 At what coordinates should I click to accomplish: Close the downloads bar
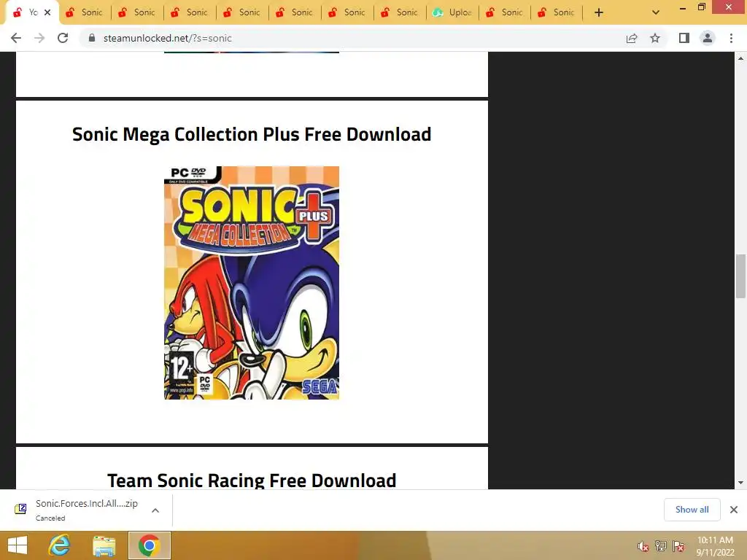(x=734, y=510)
